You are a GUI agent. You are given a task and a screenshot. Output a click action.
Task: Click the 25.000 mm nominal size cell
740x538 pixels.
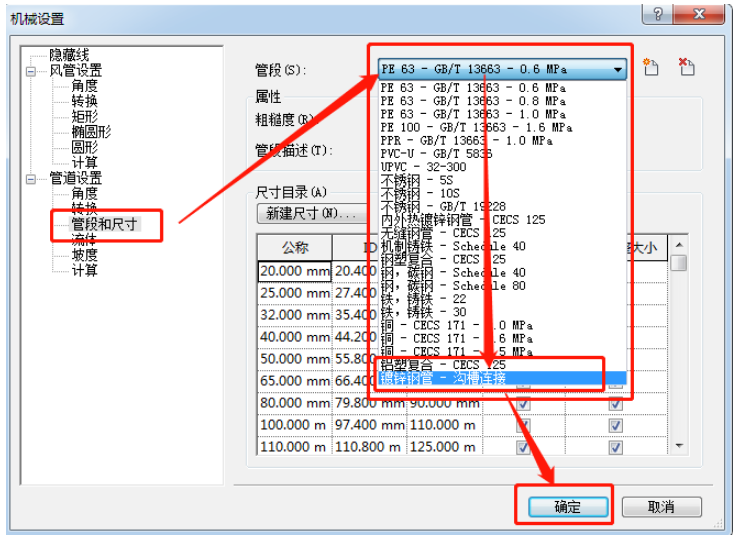(295, 294)
